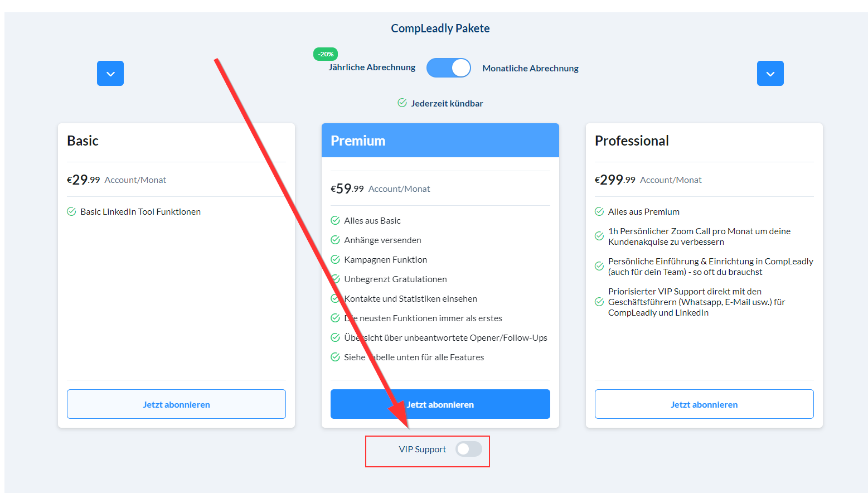
Task: Subscribe to the Premium plan
Action: click(x=440, y=404)
